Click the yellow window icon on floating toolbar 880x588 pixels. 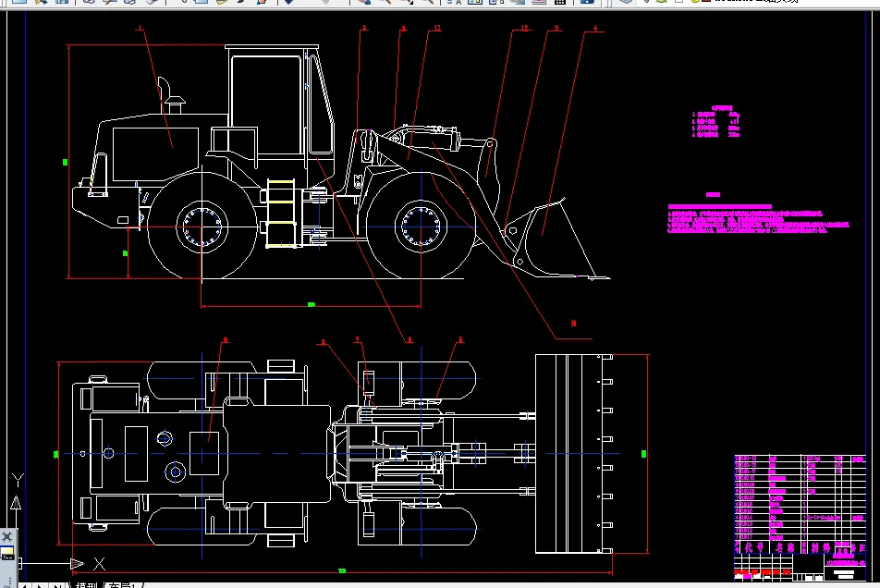pos(7,554)
